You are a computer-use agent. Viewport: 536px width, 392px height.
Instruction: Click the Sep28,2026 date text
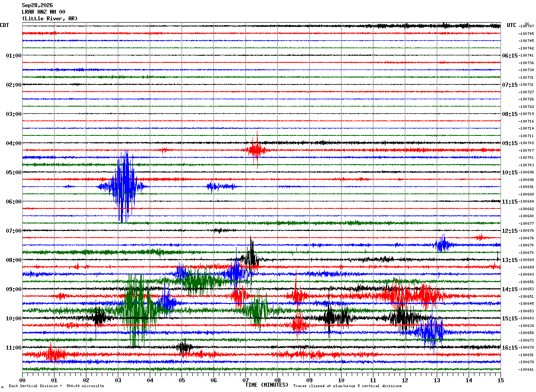click(37, 5)
